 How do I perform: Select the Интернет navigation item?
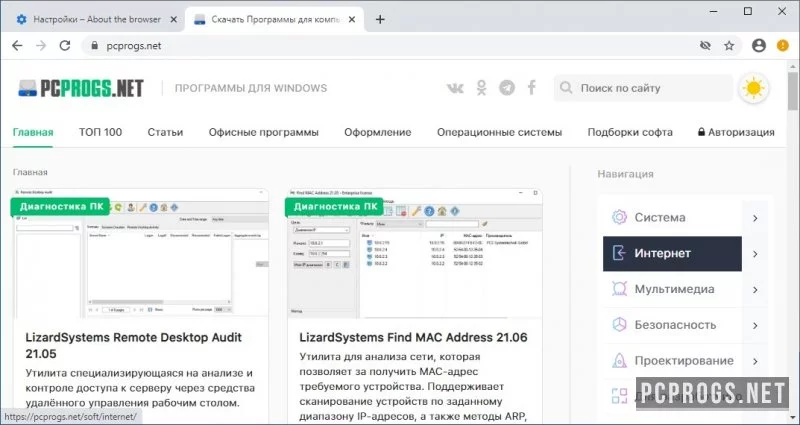coord(672,254)
